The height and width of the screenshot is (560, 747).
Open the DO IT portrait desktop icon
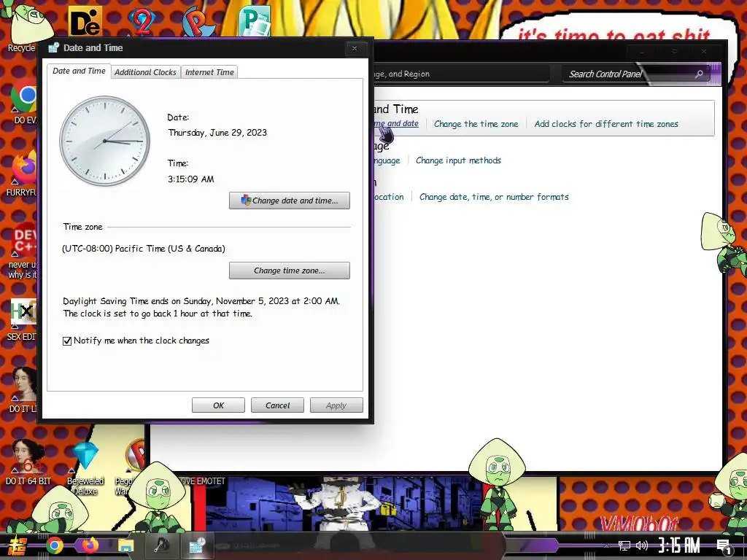point(23,389)
